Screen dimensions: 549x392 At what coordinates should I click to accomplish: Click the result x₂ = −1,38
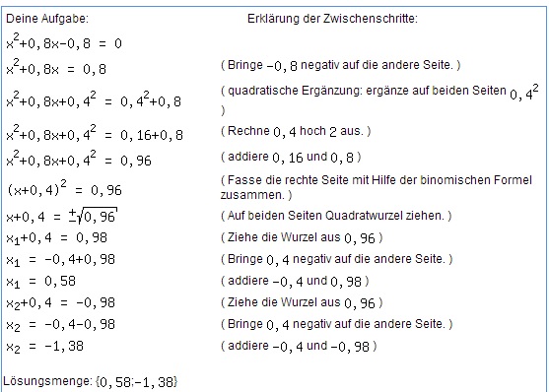tap(44, 347)
